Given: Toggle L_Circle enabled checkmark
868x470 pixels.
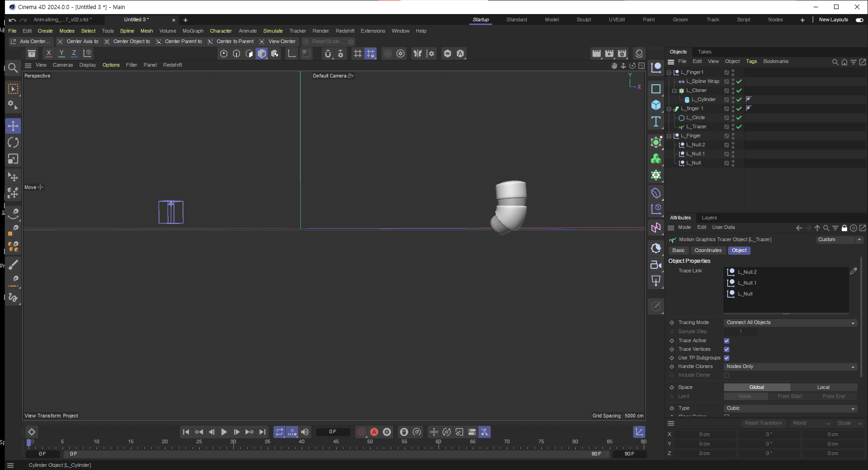Looking at the screenshot, I should 739,118.
